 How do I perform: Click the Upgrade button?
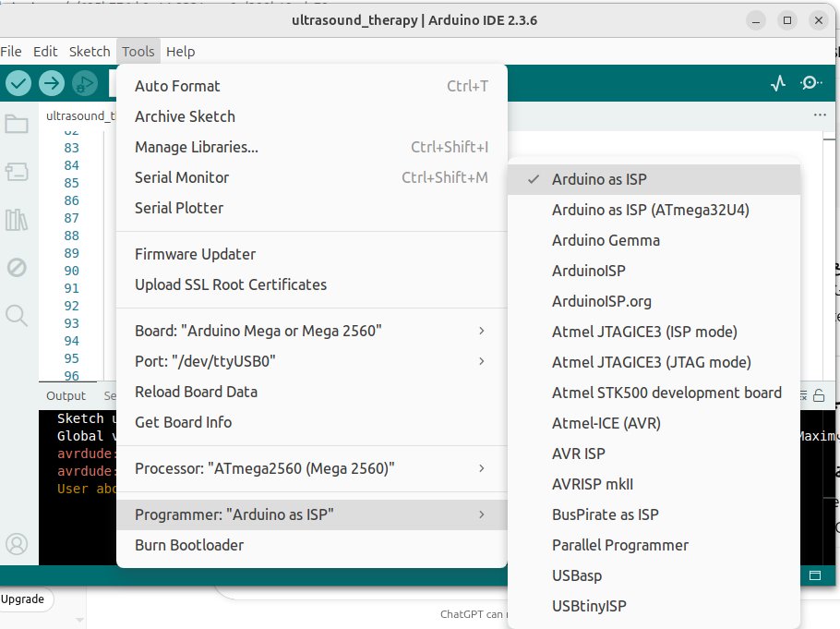pos(23,599)
